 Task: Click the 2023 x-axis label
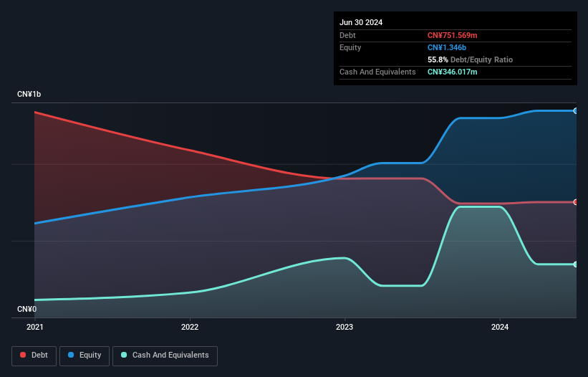pyautogui.click(x=344, y=327)
